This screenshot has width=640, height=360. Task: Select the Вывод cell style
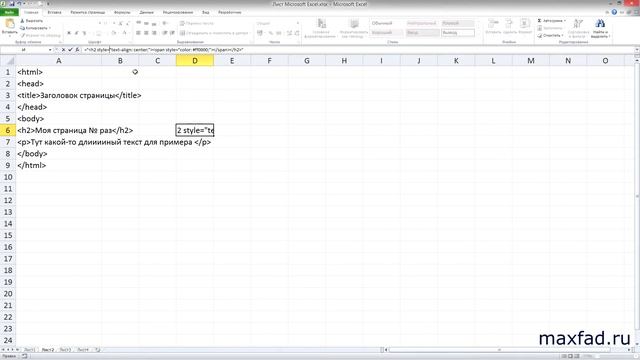[x=458, y=33]
